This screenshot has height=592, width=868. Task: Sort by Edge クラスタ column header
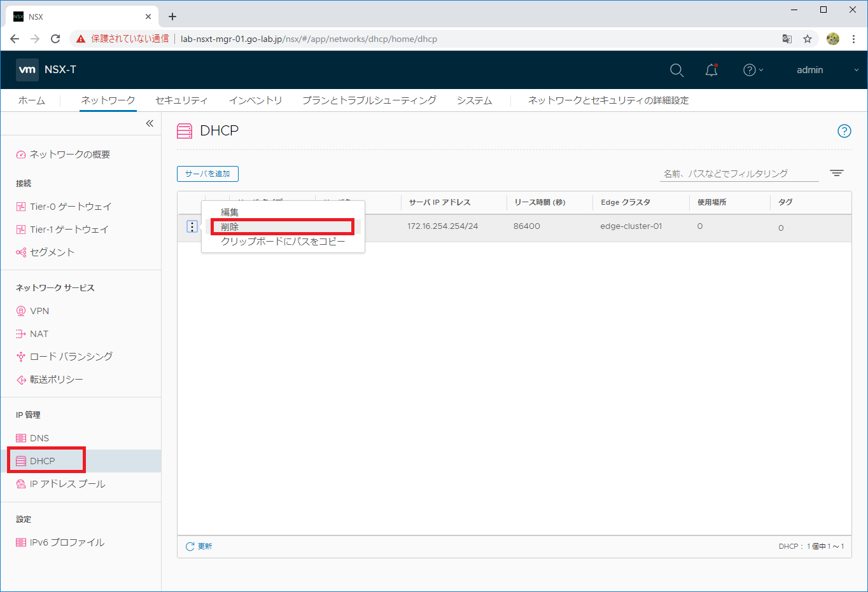click(626, 202)
